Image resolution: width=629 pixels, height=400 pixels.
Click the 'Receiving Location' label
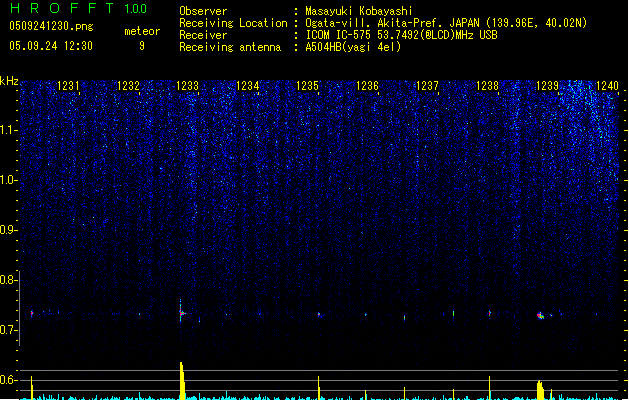[233, 23]
